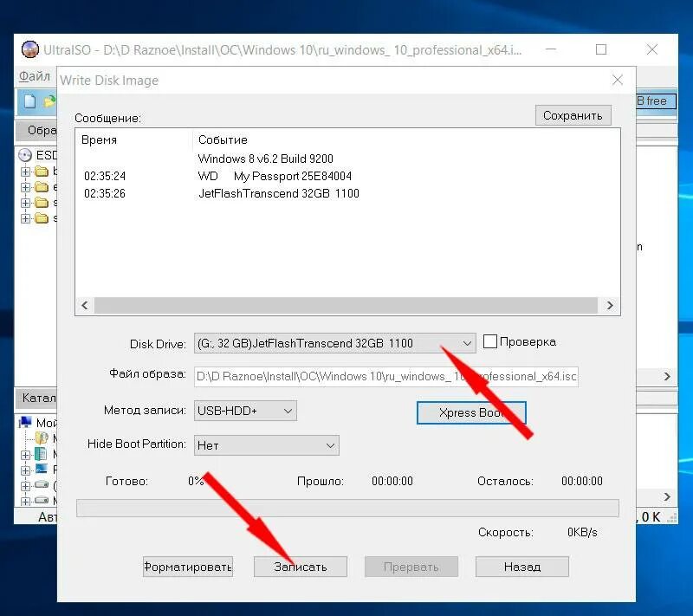
Task: Click the write progress bar
Action: click(x=347, y=509)
